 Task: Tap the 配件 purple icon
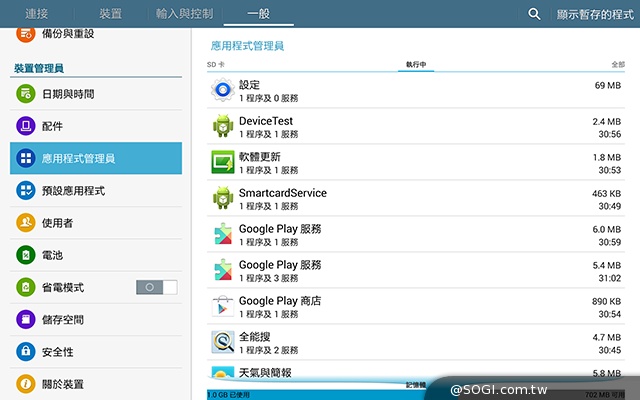click(x=26, y=126)
